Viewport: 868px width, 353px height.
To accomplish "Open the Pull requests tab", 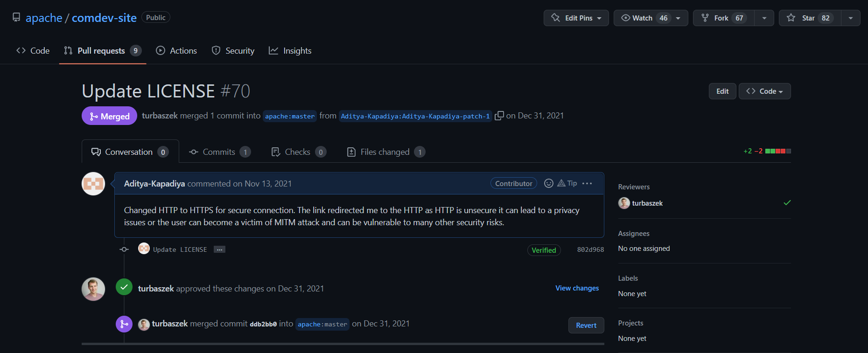I will click(103, 50).
